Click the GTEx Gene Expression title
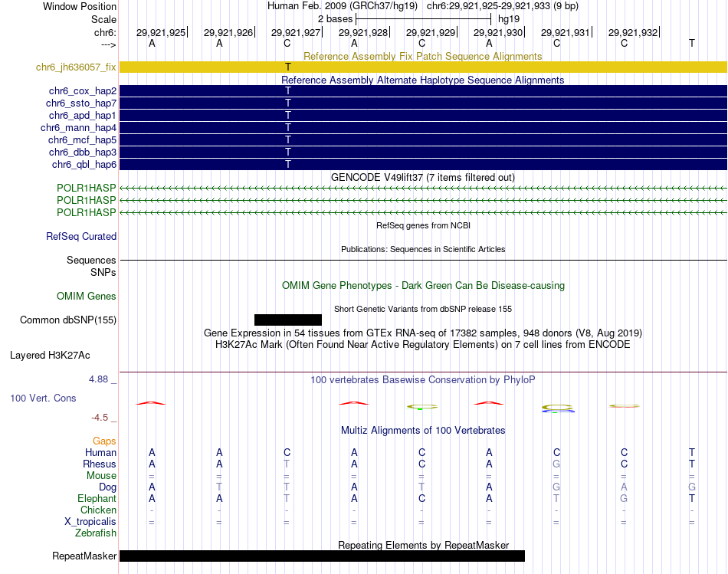 (x=423, y=333)
